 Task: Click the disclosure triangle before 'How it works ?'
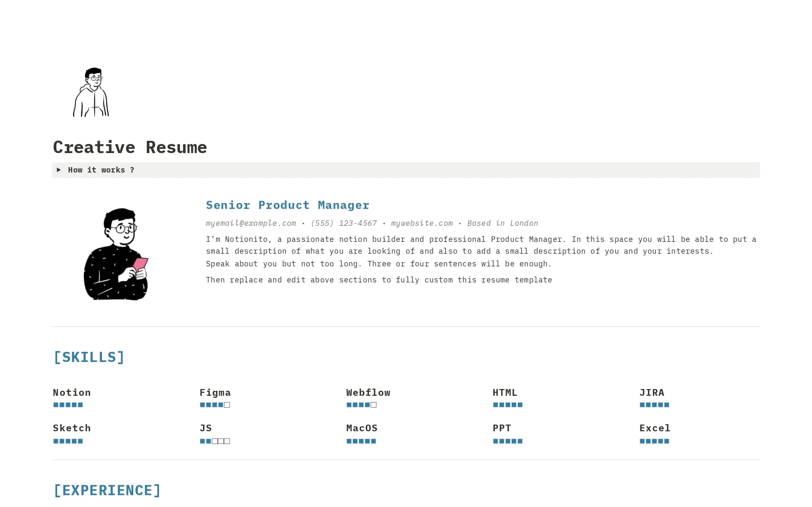click(59, 170)
